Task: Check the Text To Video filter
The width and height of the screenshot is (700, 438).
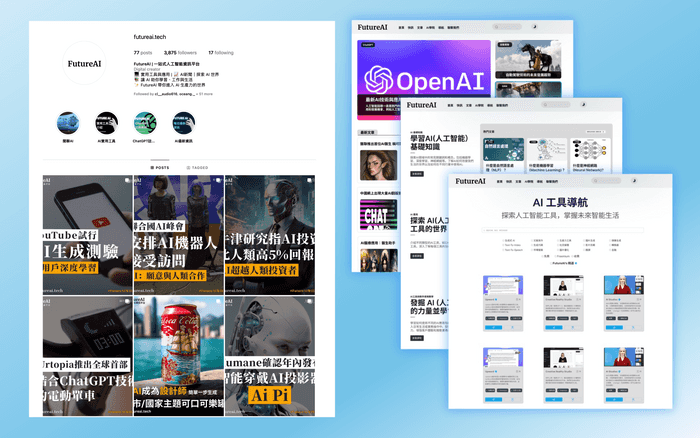Action: click(512, 245)
